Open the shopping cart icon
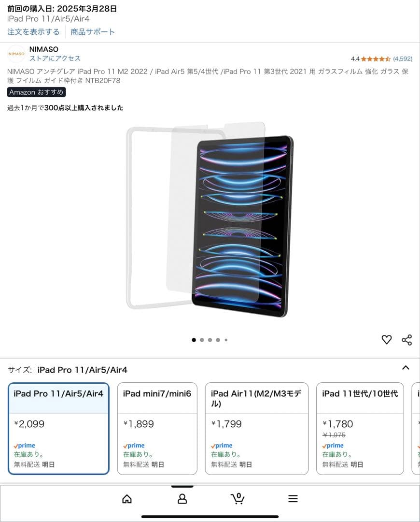This screenshot has height=522, width=420. pyautogui.click(x=238, y=499)
